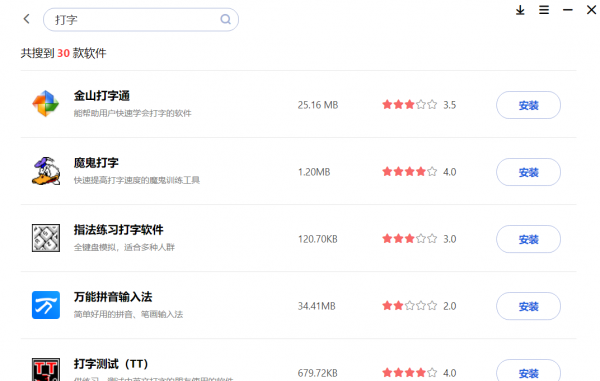Image resolution: width=600 pixels, height=381 pixels.
Task: Click the 3.0 star rating of 指法练习打字软件
Action: [x=419, y=239]
